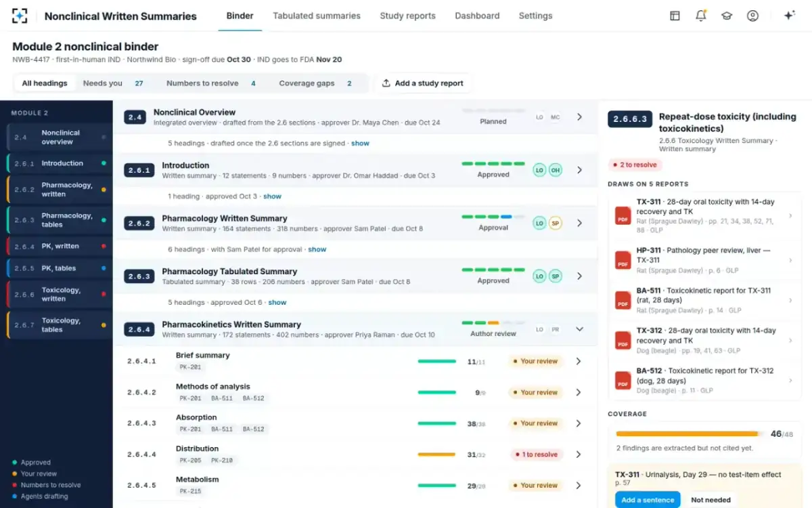Image resolution: width=812 pixels, height=508 pixels.
Task: Click the PR avatar on Pharmacokinetics Written Summary
Action: (x=556, y=329)
